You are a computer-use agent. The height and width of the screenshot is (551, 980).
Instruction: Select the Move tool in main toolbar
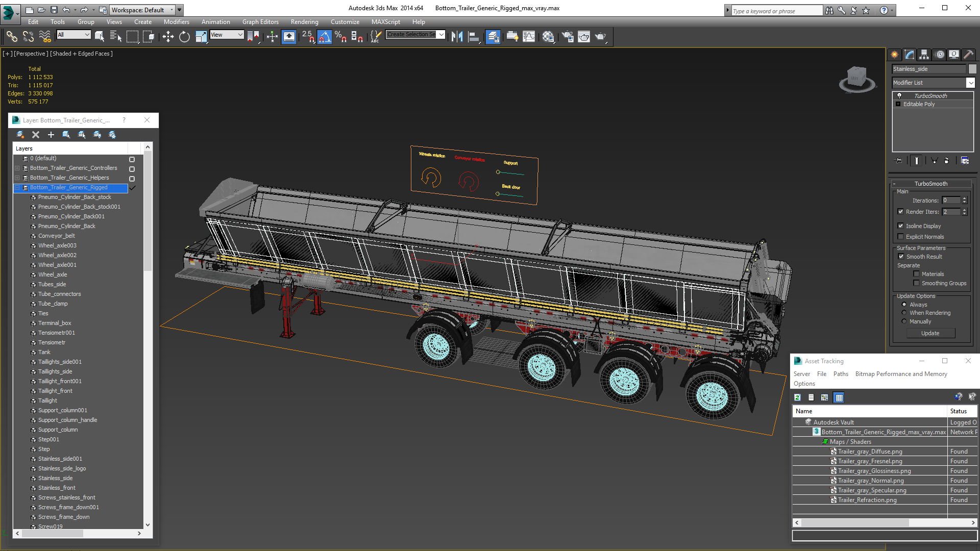click(168, 36)
